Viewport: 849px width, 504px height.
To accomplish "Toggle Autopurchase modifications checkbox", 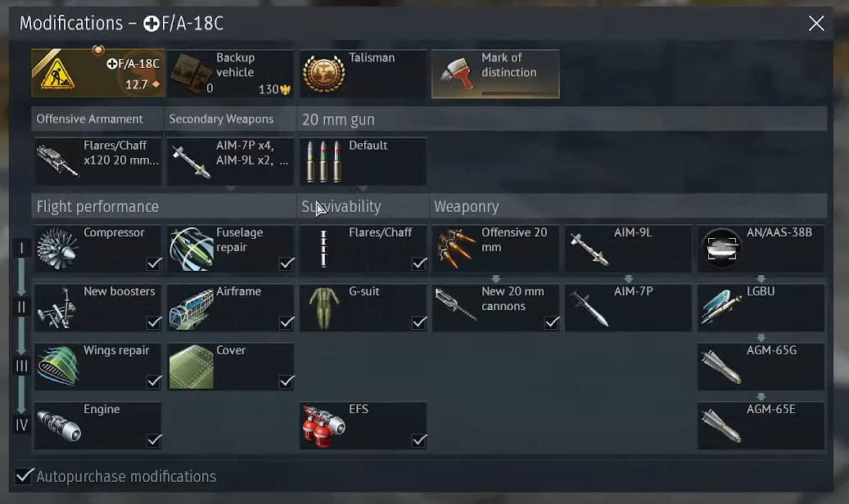I will click(x=24, y=476).
